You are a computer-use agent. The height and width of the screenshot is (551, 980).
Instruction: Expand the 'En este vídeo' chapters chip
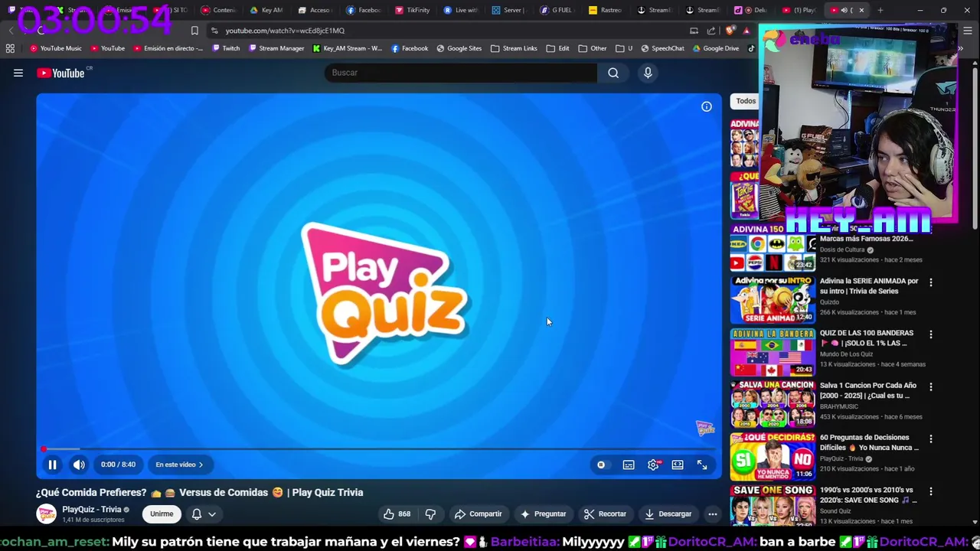click(x=179, y=465)
